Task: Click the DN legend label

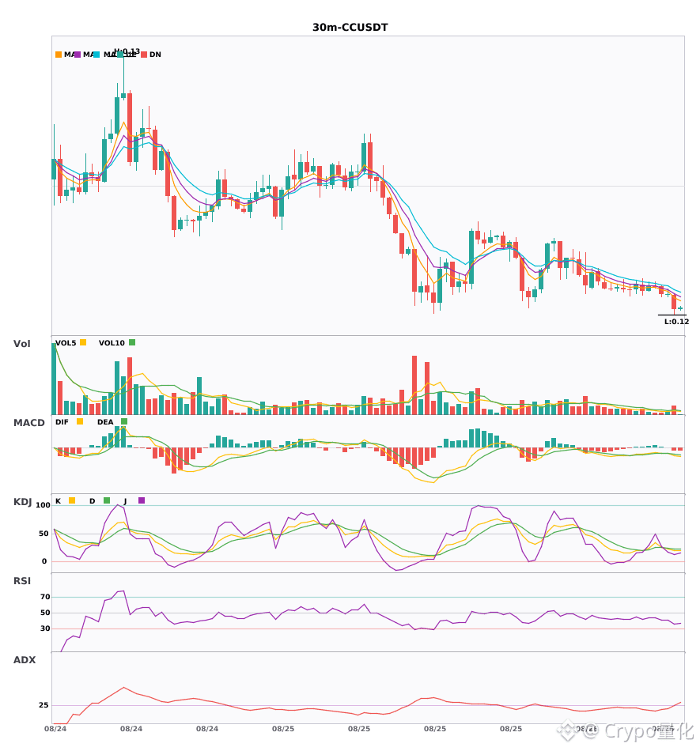Action: 155,55
